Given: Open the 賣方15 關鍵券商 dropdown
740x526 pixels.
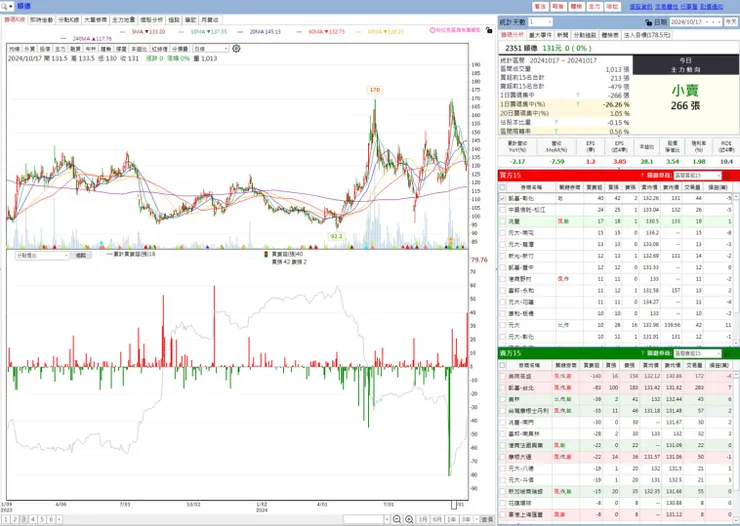Looking at the screenshot, I should click(698, 353).
